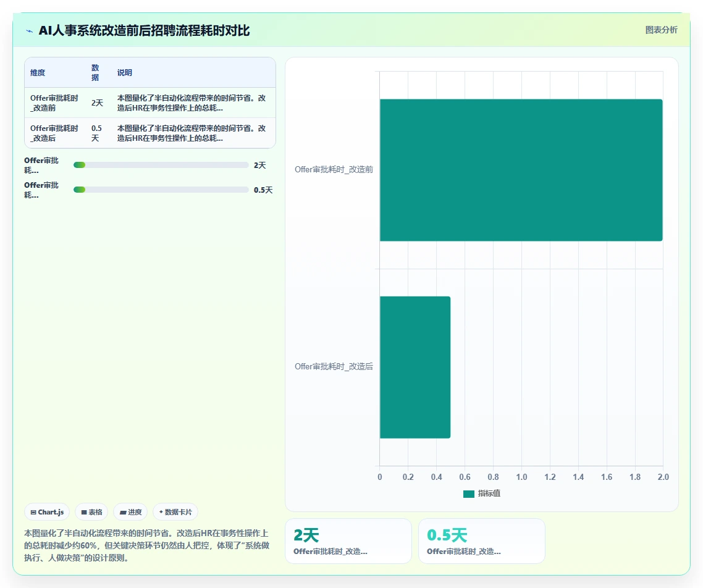Click the short chart bar for 改造后

coord(415,367)
